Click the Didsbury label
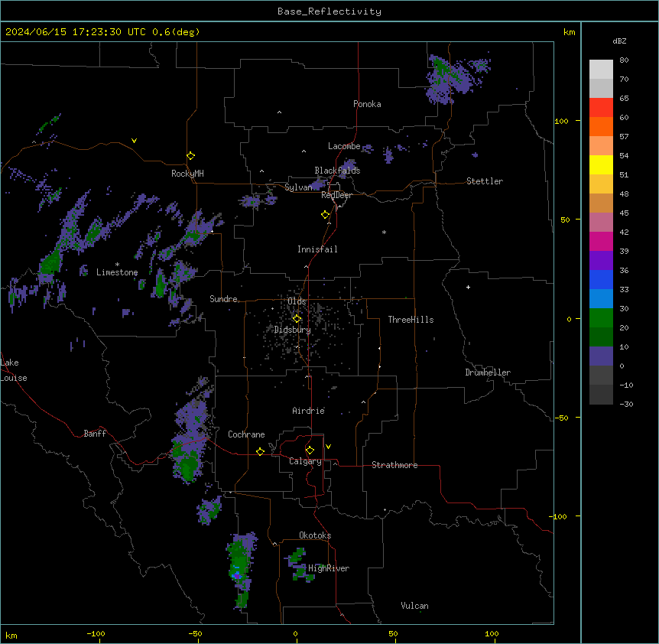Image resolution: width=659 pixels, height=644 pixels. point(293,330)
